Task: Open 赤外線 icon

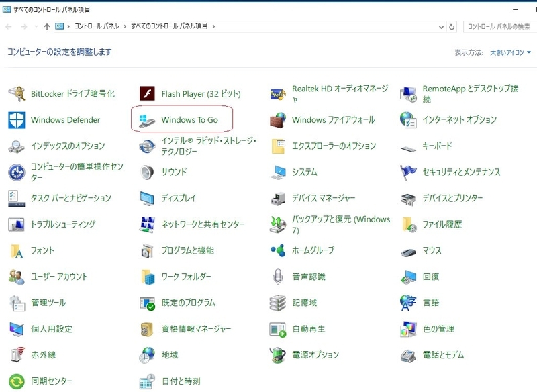Action: 16,354
